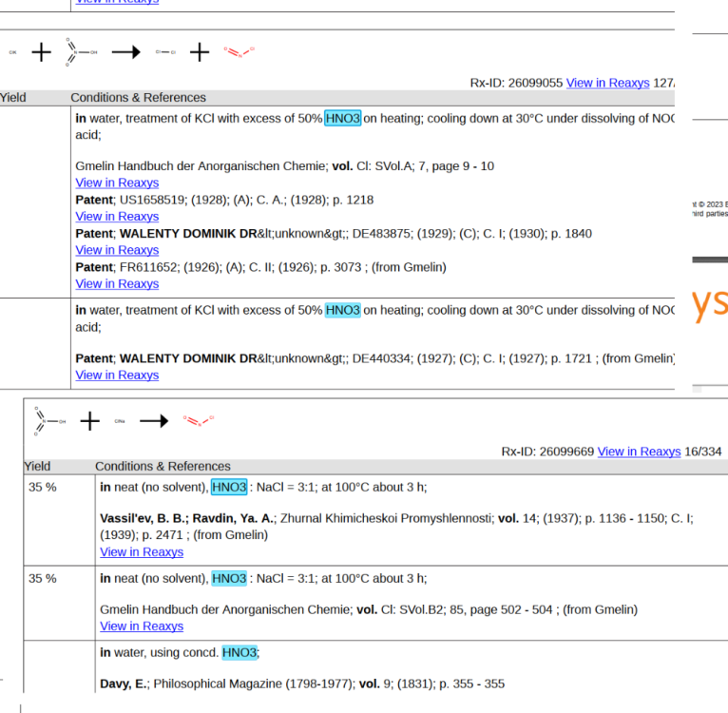This screenshot has height=713, width=728.
Task: Click highlighted HNO3 in the concd. water entry
Action: pyautogui.click(x=239, y=652)
